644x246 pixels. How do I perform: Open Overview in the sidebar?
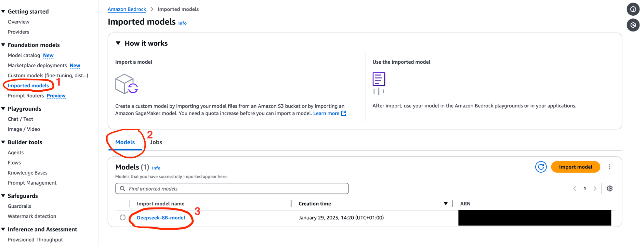point(18,22)
